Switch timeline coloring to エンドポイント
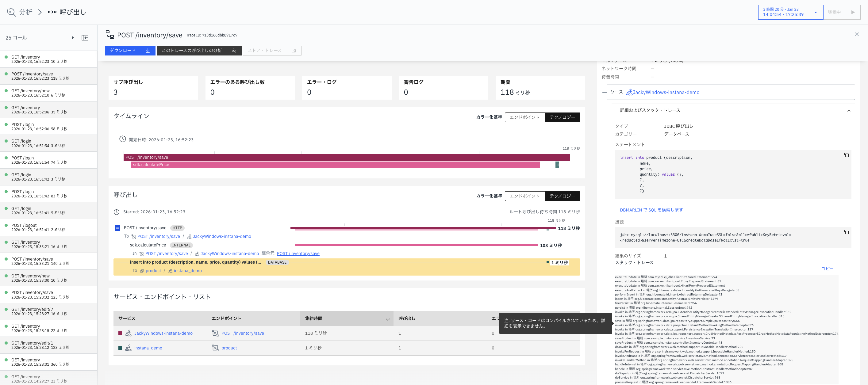 point(525,117)
